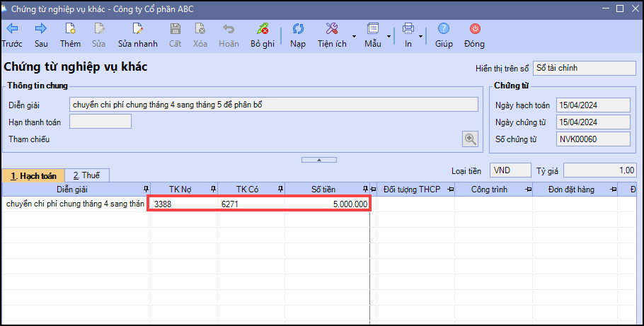
Task: Switch to the Thuế tab
Action: 86,175
